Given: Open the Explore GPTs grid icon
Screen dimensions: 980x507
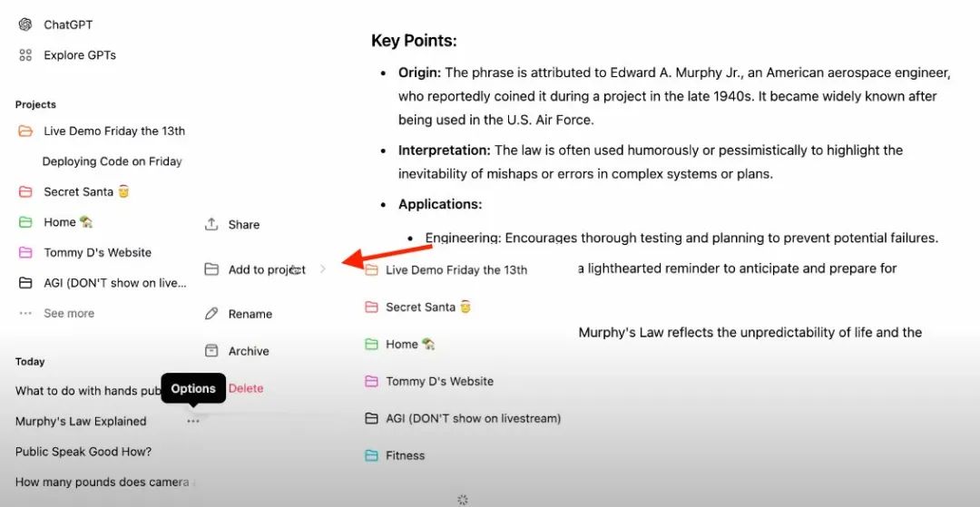Looking at the screenshot, I should click(x=25, y=55).
